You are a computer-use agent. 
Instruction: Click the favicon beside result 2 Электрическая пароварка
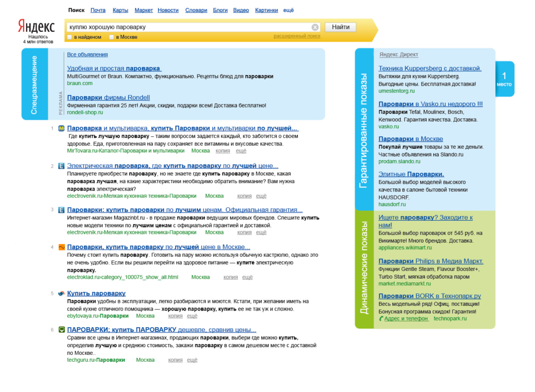(62, 166)
